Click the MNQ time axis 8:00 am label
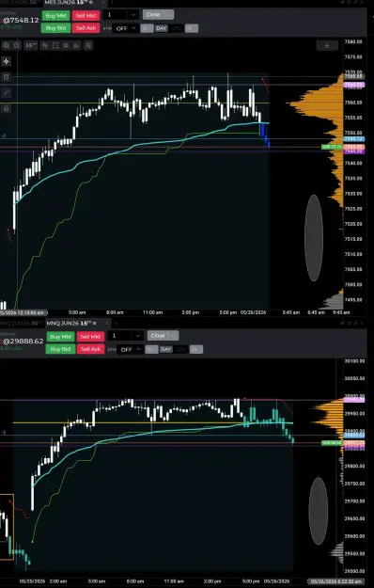The width and height of the screenshot is (374, 588). pyautogui.click(x=134, y=581)
